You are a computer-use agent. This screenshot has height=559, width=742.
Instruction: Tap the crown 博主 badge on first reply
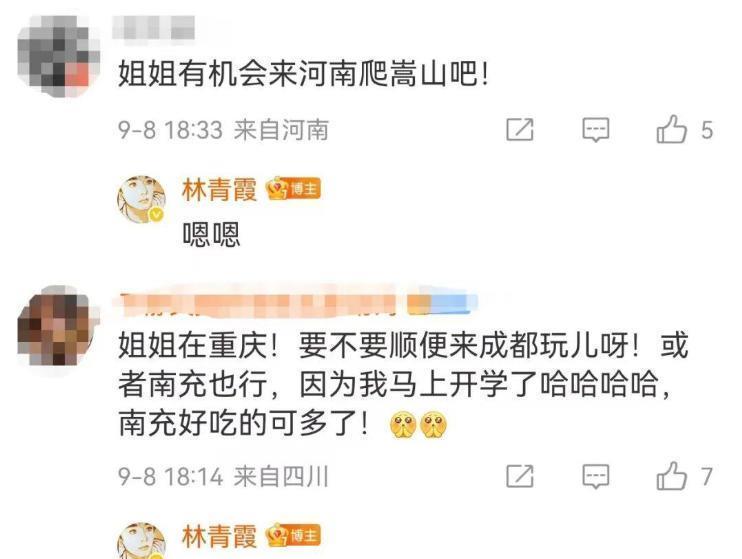pyautogui.click(x=293, y=189)
